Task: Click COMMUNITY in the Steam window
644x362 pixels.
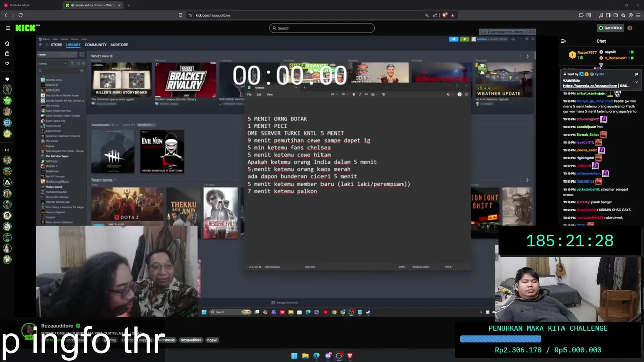Action: coord(95,45)
